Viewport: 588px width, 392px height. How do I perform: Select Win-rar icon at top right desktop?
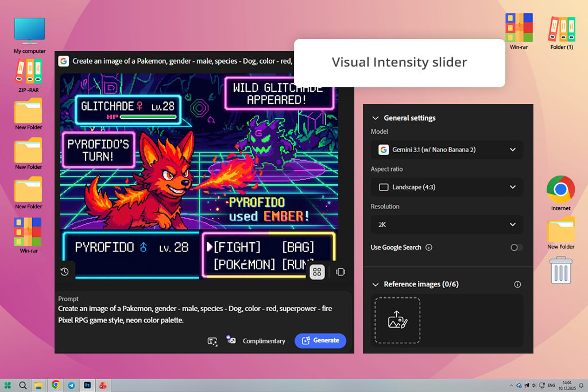[519, 31]
